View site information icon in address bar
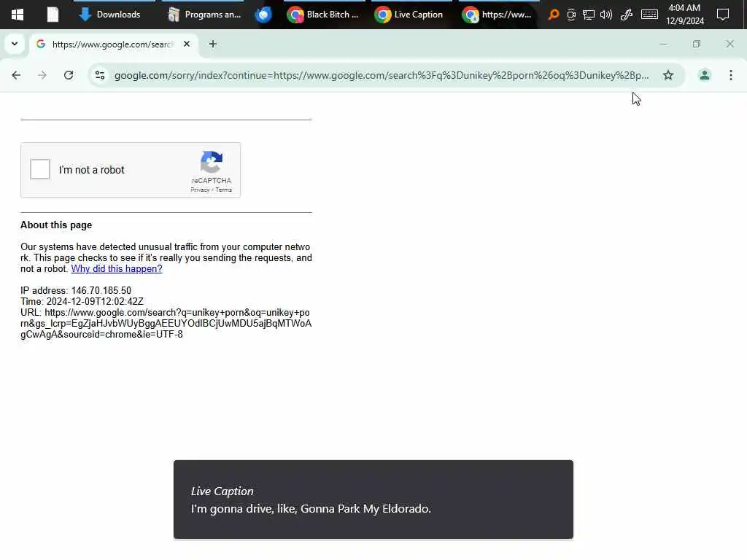The height and width of the screenshot is (560, 747). (99, 75)
